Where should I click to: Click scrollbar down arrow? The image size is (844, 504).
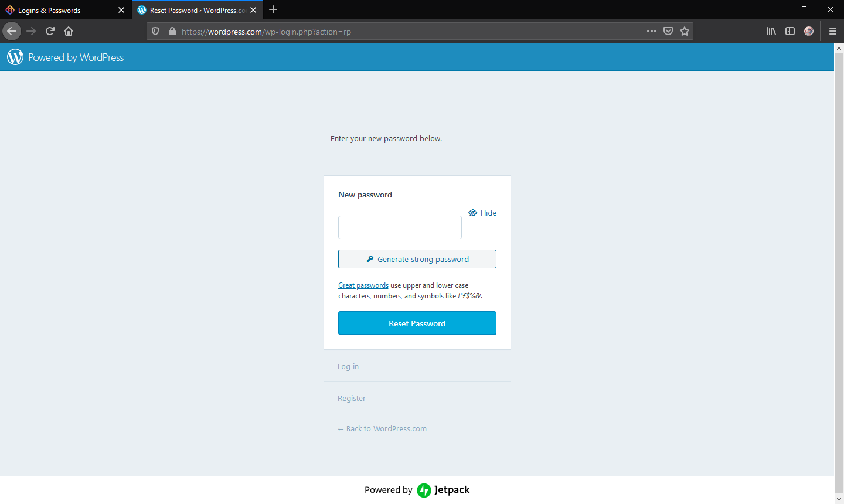pyautogui.click(x=839, y=499)
